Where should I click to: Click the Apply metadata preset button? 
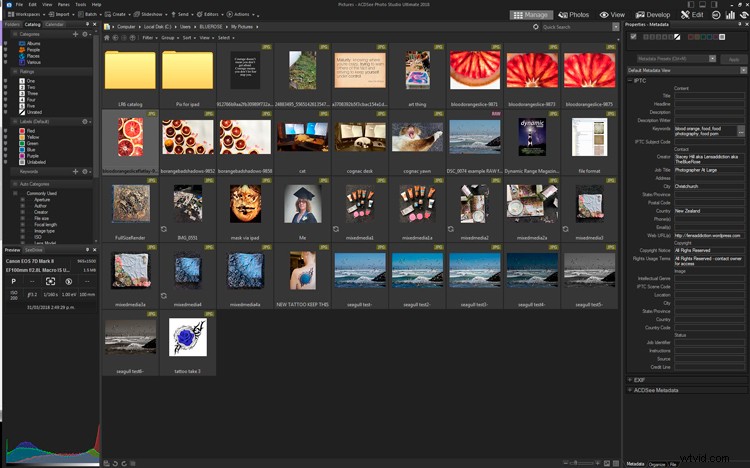(733, 59)
